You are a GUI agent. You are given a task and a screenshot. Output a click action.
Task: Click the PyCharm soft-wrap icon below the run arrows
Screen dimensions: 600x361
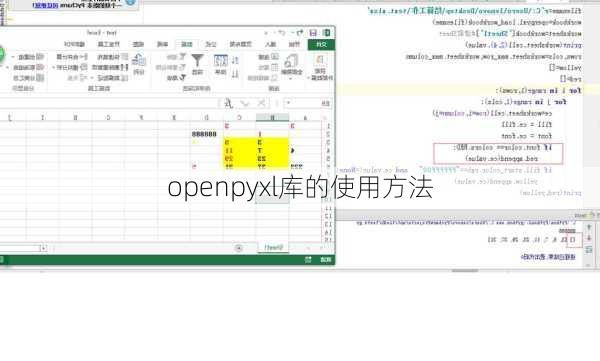pyautogui.click(x=589, y=250)
